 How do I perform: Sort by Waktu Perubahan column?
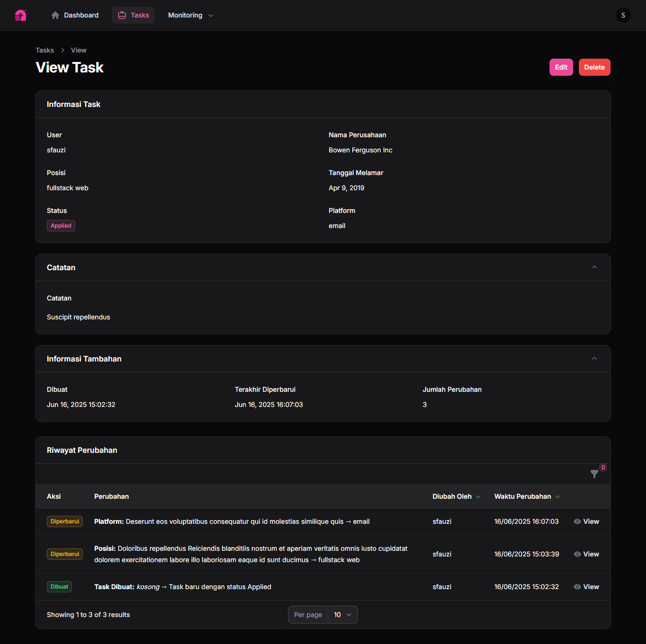click(527, 496)
